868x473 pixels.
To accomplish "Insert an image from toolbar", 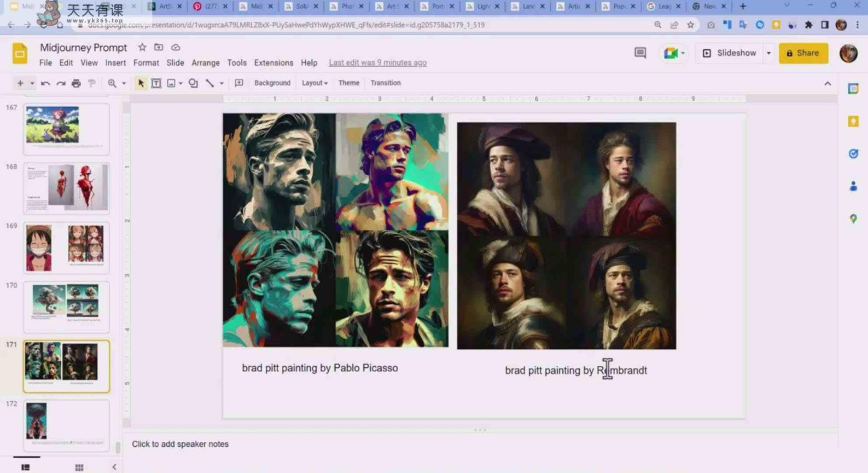I will pyautogui.click(x=171, y=83).
